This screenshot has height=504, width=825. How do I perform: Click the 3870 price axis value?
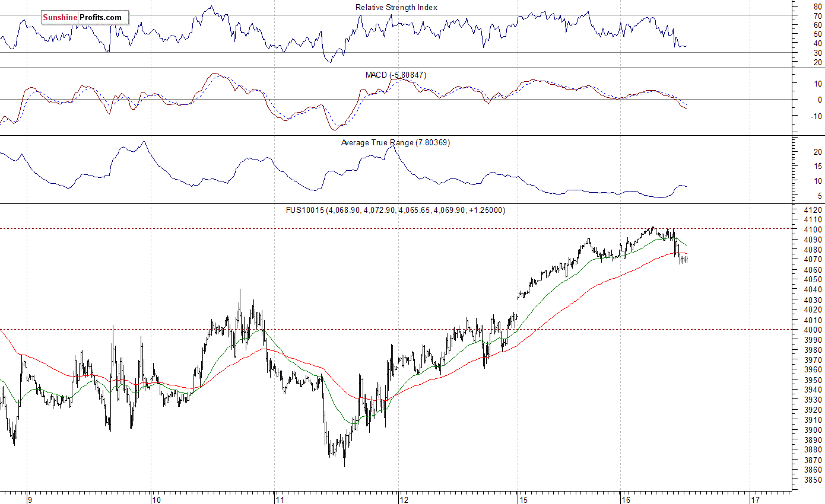pos(813,460)
